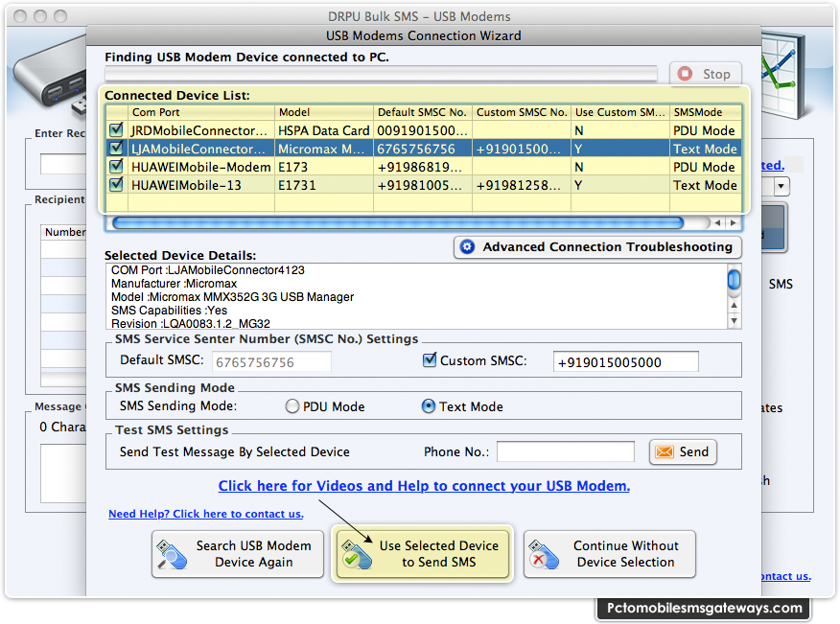Click the envelope icon on Send button
The image size is (840, 624).
tap(665, 452)
